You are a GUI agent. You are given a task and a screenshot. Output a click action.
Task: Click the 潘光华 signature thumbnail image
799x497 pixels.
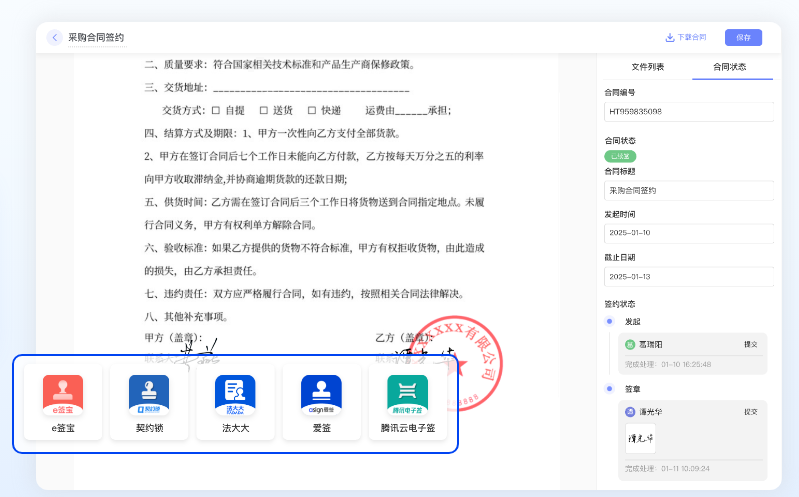641,439
